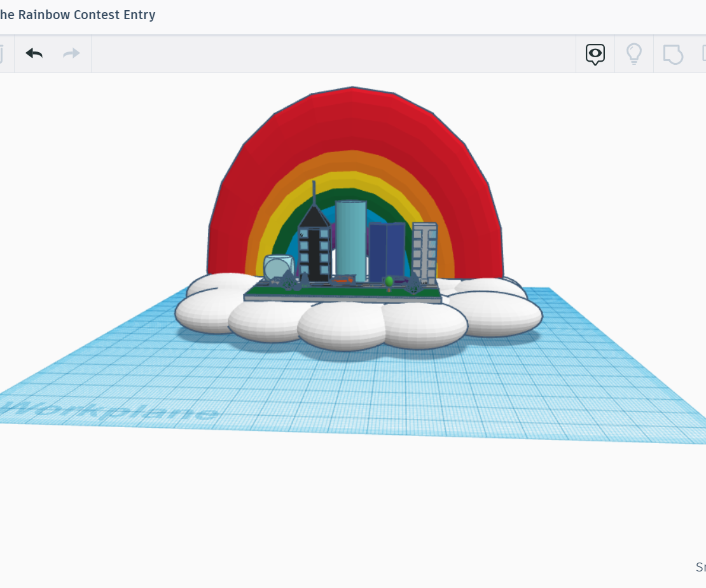Select the white apartment building on the right

pos(425,251)
